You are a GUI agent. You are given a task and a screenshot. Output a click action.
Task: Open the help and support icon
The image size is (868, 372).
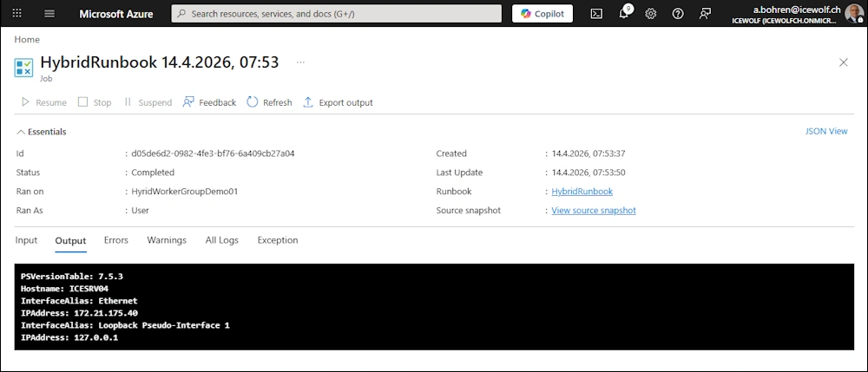tap(678, 14)
